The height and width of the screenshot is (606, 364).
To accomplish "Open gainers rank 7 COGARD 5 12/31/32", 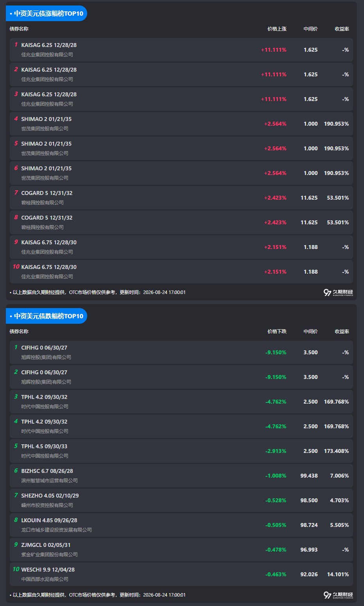I will (x=181, y=198).
